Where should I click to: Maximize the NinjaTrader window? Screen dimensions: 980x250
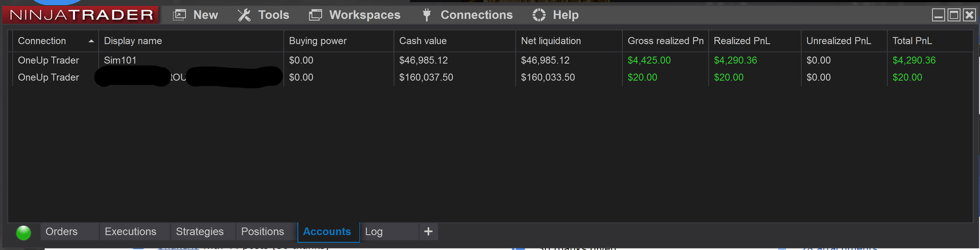click(x=954, y=15)
